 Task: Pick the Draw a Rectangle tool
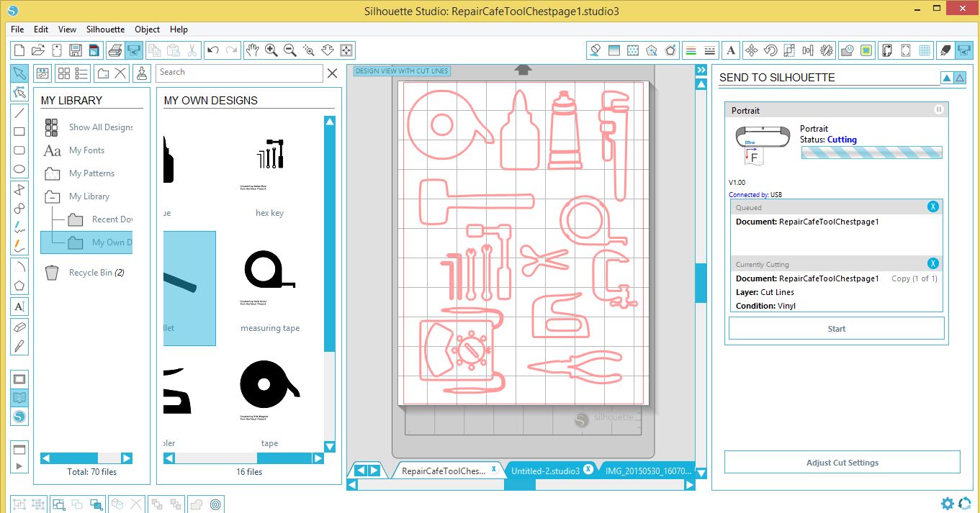[x=19, y=131]
